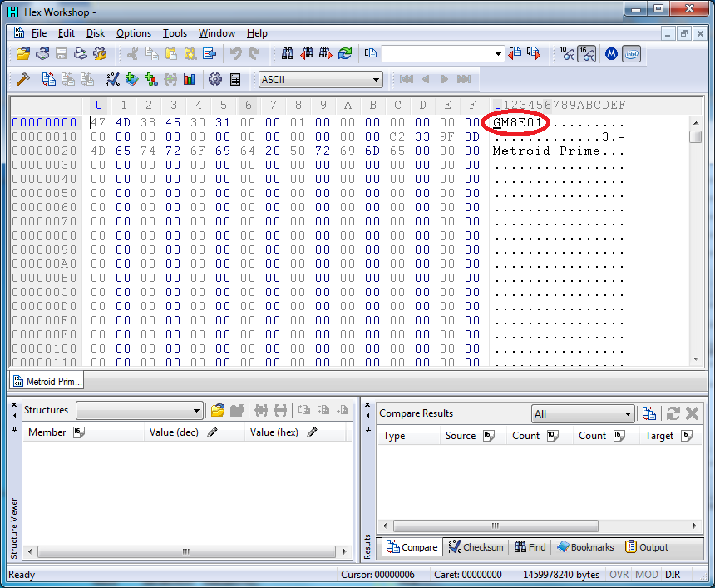Click offset 00000020 row label
715x588 pixels.
click(44, 151)
